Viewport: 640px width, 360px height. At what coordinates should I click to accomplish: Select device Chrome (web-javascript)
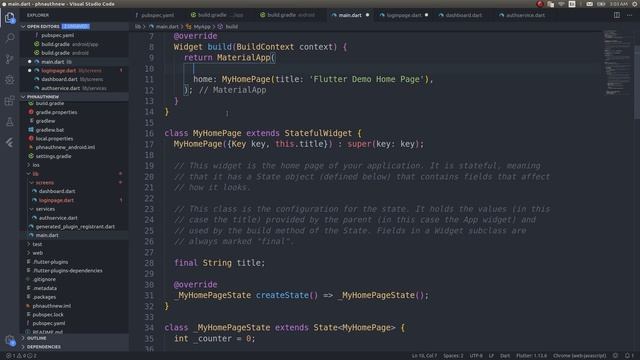(580, 356)
